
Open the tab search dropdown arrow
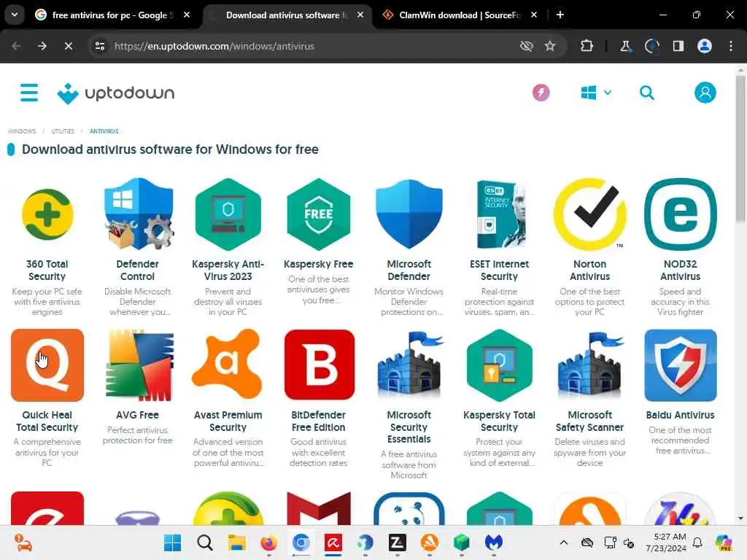pos(15,15)
